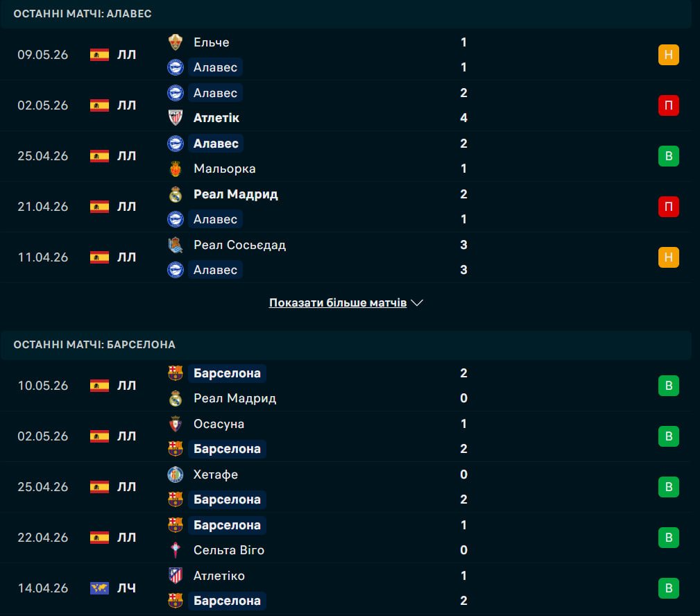Click the Elche club crest icon
The image size is (700, 616).
pos(176,42)
